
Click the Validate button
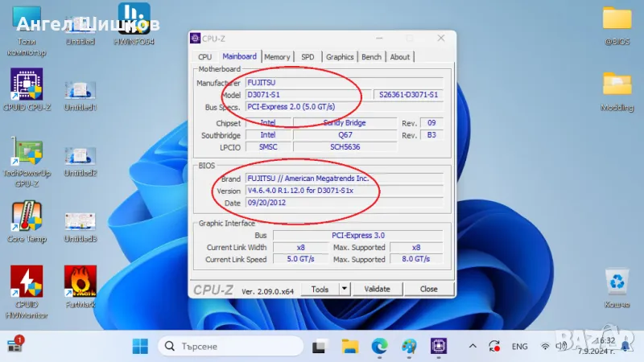[377, 289]
